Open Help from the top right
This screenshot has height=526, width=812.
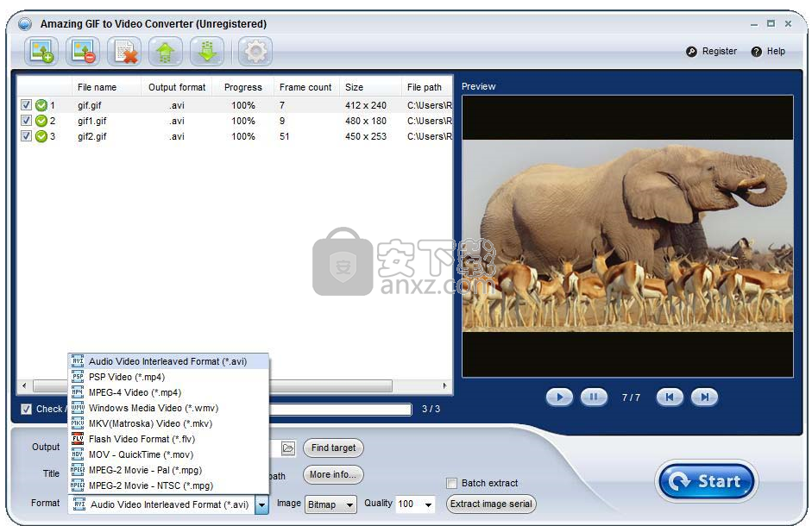point(769,51)
